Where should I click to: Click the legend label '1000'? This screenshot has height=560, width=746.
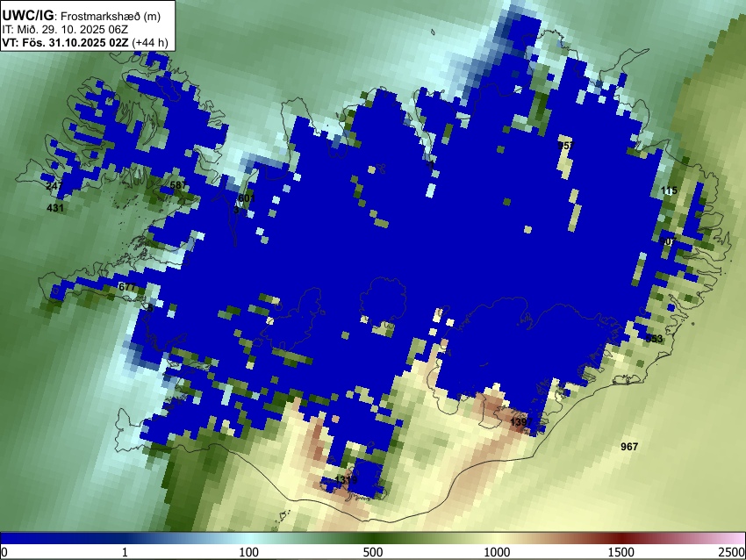pos(497,552)
